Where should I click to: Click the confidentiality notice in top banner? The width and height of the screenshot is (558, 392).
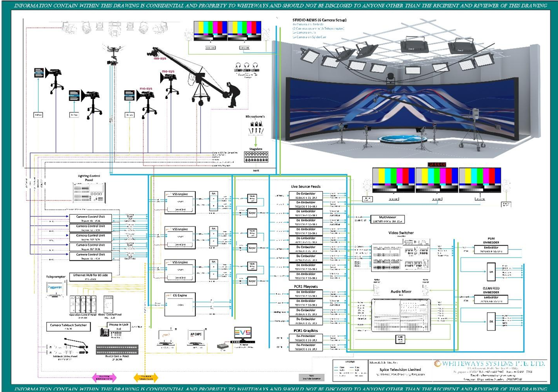(280, 6)
